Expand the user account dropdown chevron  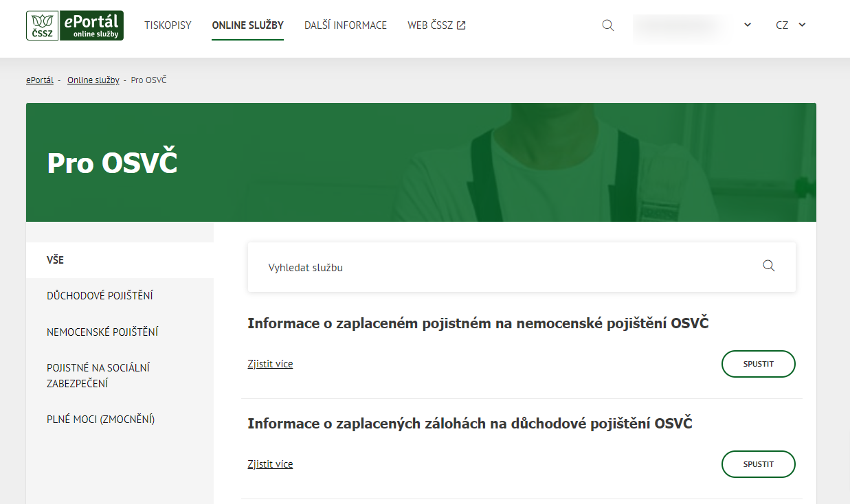[748, 25]
